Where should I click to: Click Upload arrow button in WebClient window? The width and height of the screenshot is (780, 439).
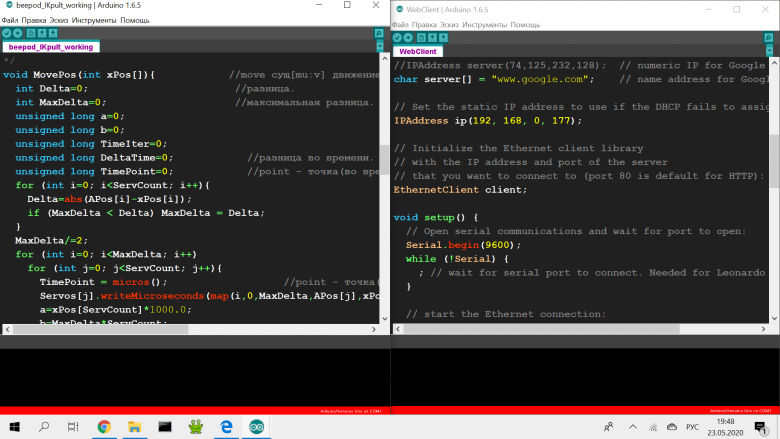click(408, 38)
